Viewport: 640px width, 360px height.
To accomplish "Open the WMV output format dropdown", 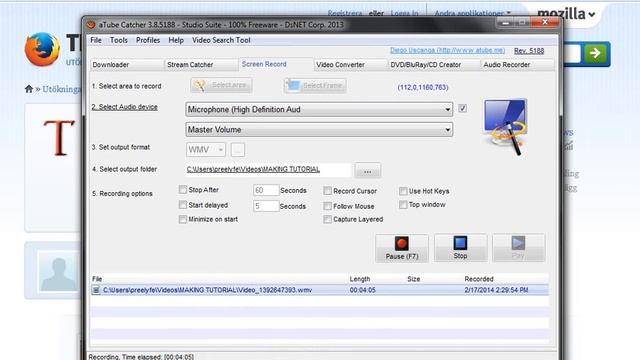I will point(206,150).
